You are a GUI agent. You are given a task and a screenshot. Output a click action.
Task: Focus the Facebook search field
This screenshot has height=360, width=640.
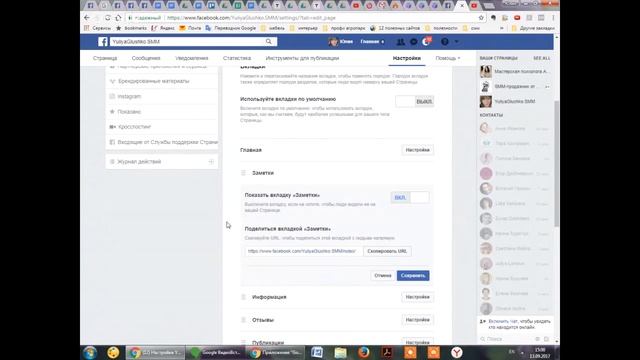(188, 42)
